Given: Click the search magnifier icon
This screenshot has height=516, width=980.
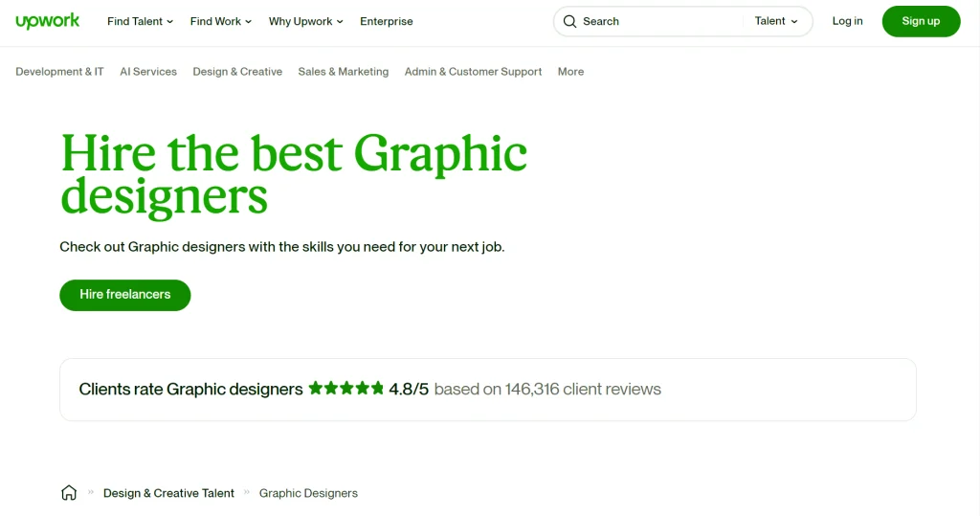Looking at the screenshot, I should (570, 21).
